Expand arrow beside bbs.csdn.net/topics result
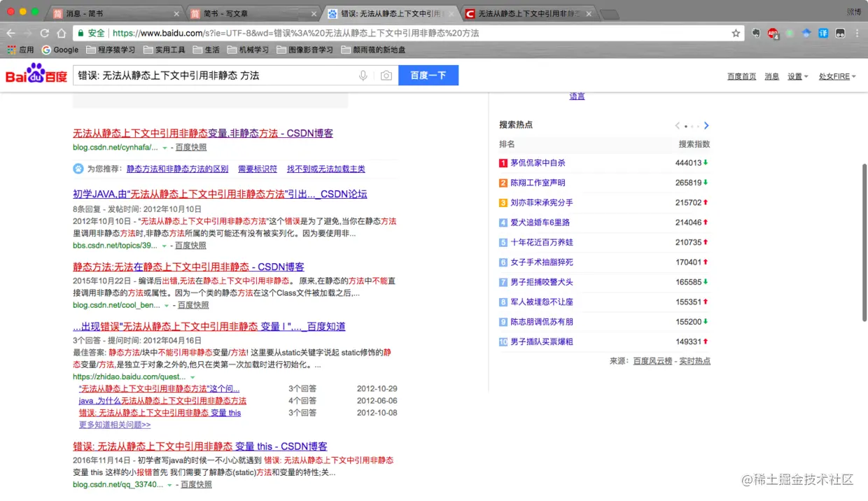Viewport: 868px width, 501px height. [164, 246]
